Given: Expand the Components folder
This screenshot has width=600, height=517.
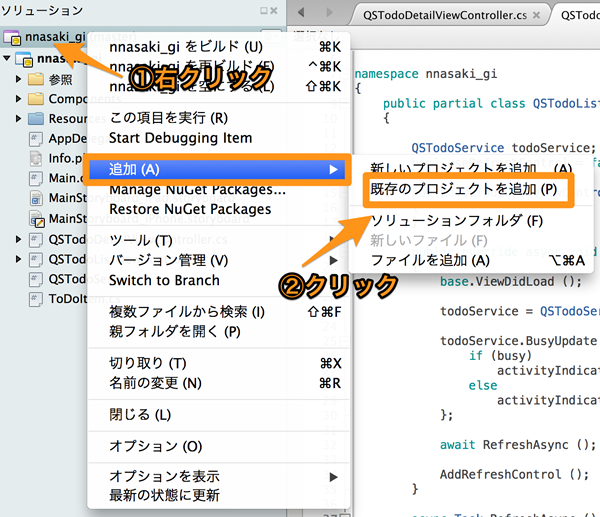Looking at the screenshot, I should click(x=18, y=99).
